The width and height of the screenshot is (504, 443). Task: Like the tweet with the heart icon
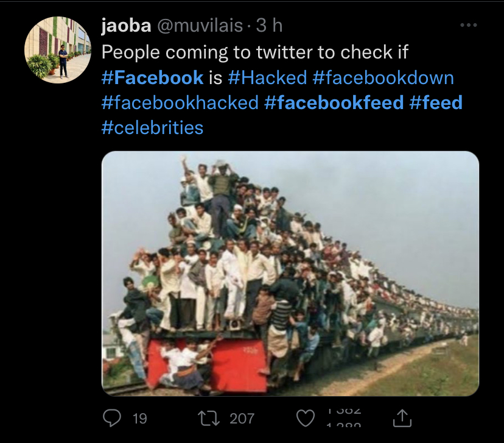305,418
